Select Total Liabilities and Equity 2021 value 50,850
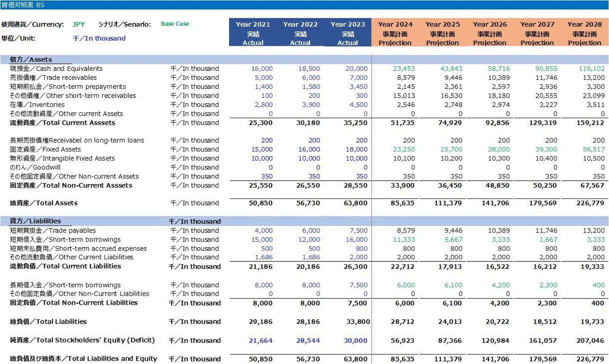 261,359
